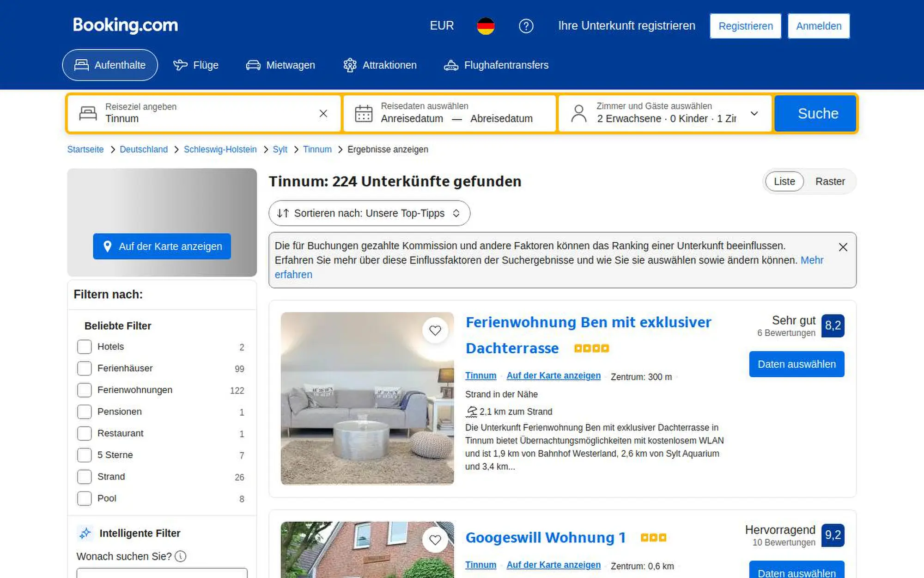Click the sparkle icon beside Intelligente Filter

pos(85,533)
